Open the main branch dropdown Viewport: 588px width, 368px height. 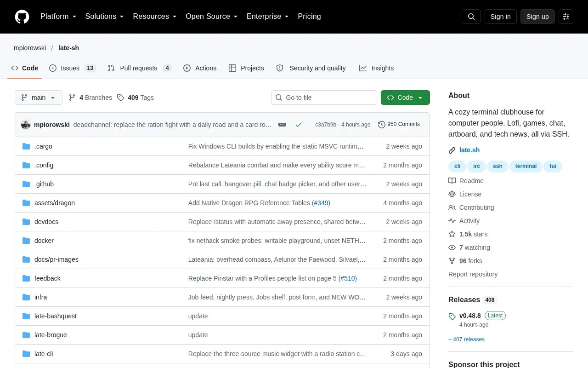click(39, 98)
